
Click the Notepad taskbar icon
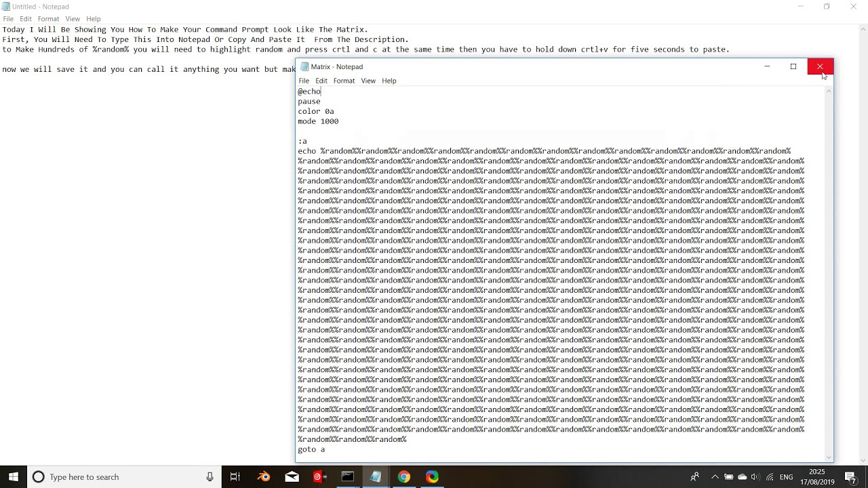coord(375,476)
